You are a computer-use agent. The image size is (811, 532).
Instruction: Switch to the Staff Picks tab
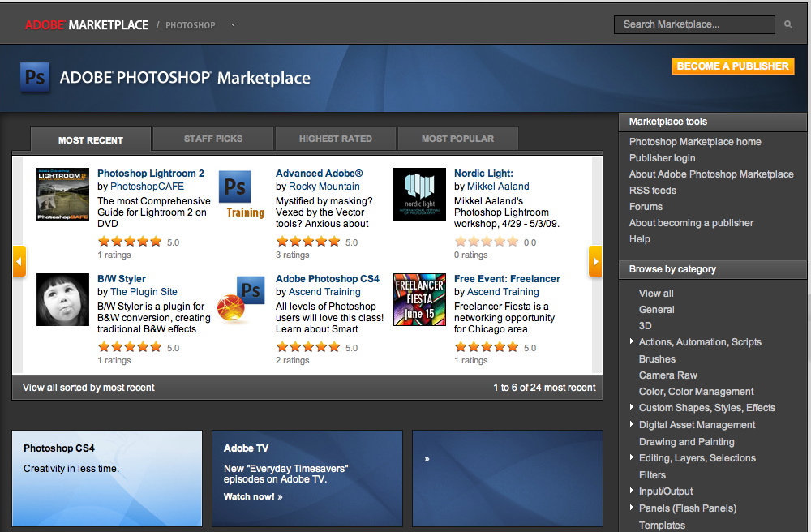[213, 139]
